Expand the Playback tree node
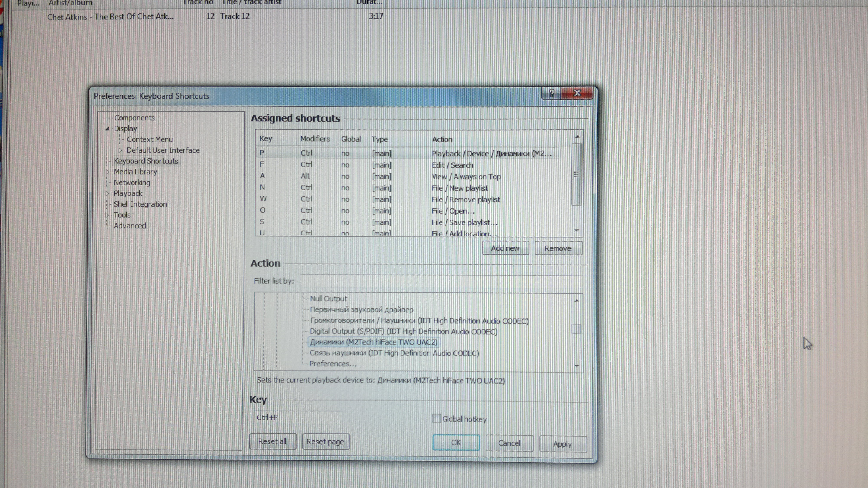The image size is (868, 488). tap(107, 193)
